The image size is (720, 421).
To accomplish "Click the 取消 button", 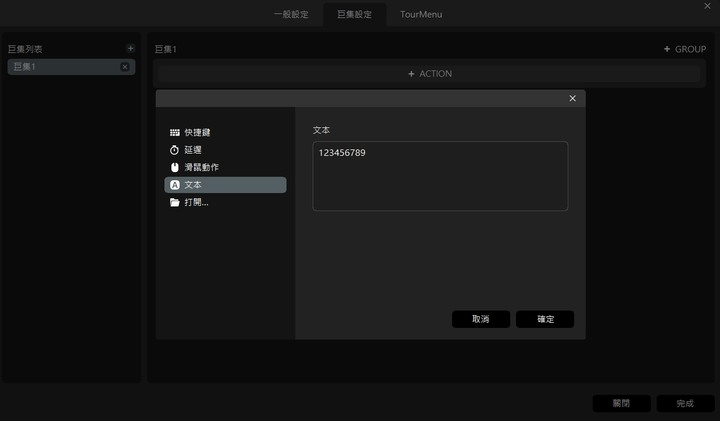I will 481,319.
